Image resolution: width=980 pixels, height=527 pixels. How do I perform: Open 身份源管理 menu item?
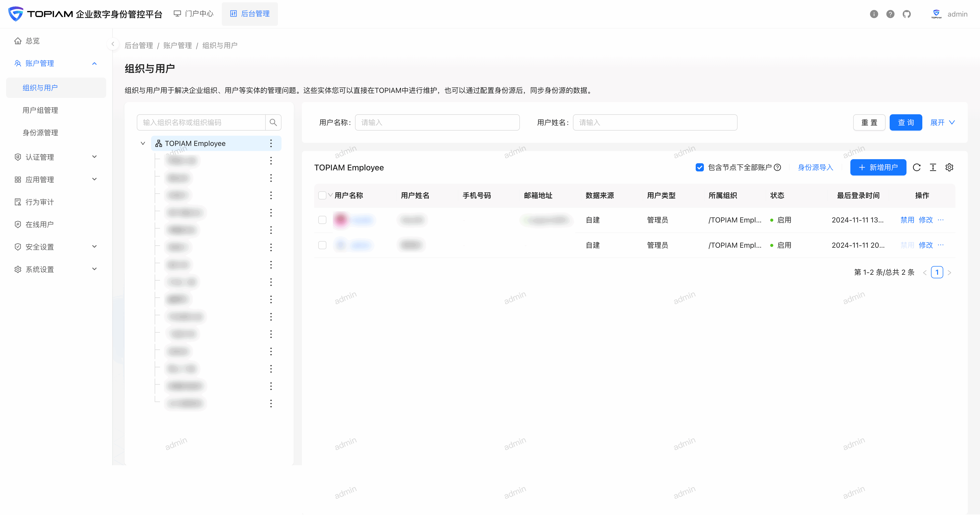pyautogui.click(x=56, y=133)
